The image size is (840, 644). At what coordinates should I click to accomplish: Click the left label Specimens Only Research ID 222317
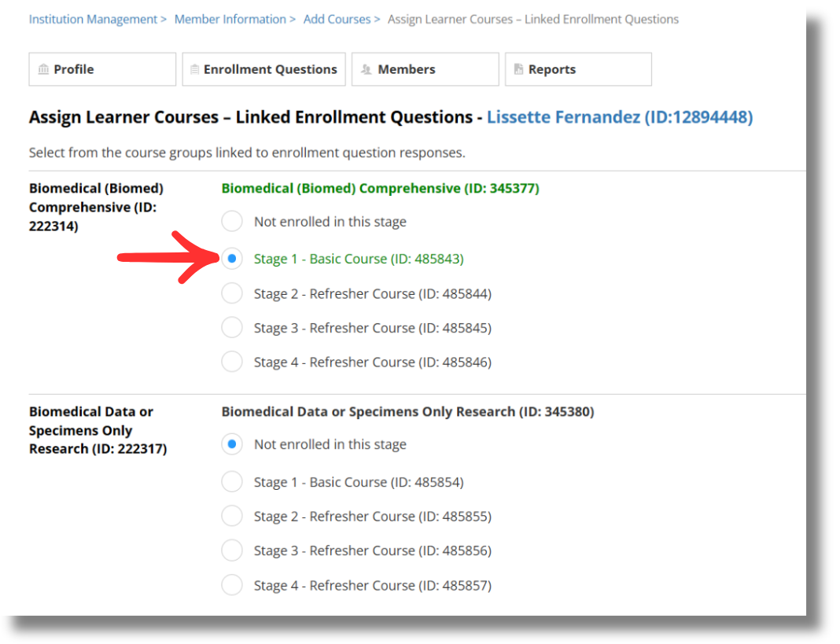(98, 430)
